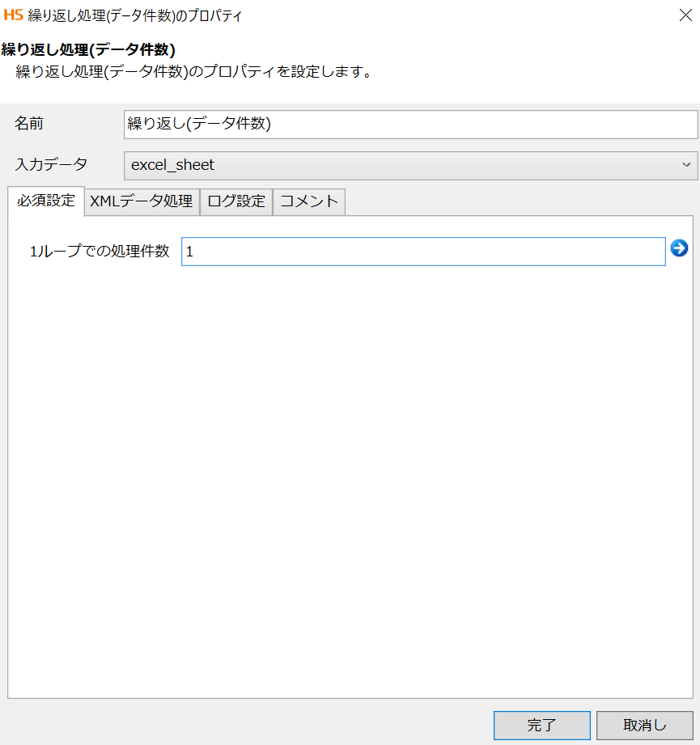Activate the 必須設定 tab
The width and height of the screenshot is (700, 745).
tap(45, 201)
